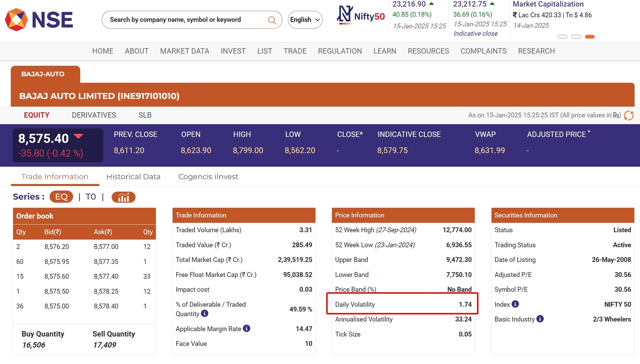Switch series to TO
640x364 pixels.
[x=91, y=197]
